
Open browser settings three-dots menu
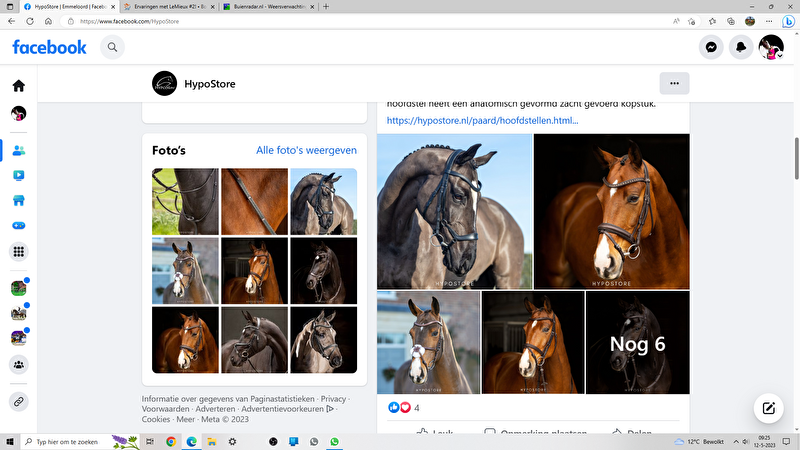click(x=769, y=21)
